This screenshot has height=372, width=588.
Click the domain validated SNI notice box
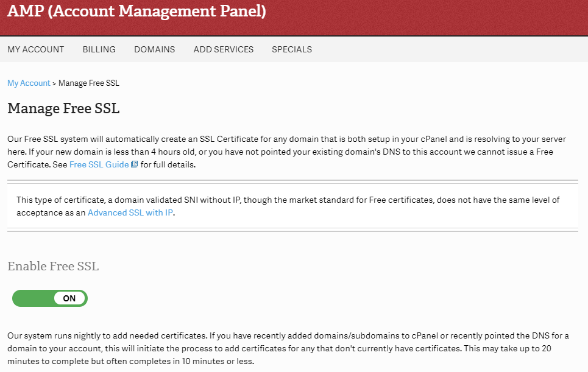pos(292,206)
